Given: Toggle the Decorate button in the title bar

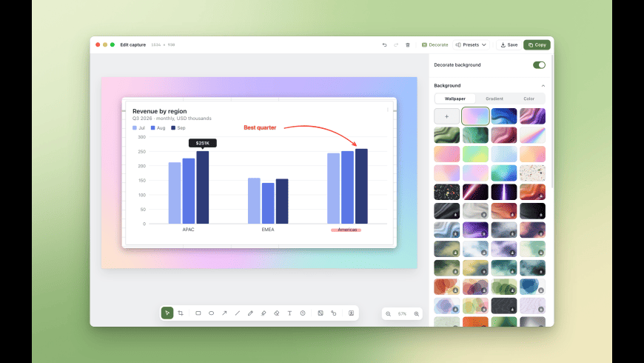Looking at the screenshot, I should [435, 44].
